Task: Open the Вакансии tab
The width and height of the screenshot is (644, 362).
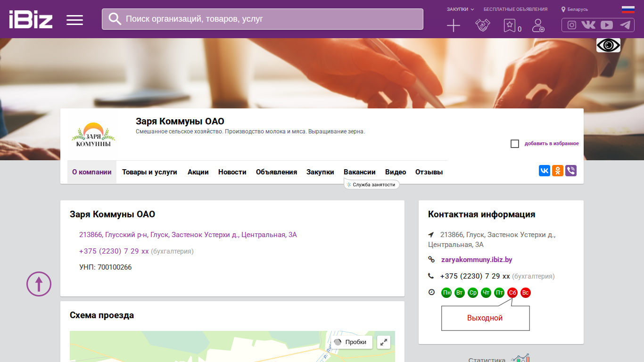Action: tap(360, 172)
